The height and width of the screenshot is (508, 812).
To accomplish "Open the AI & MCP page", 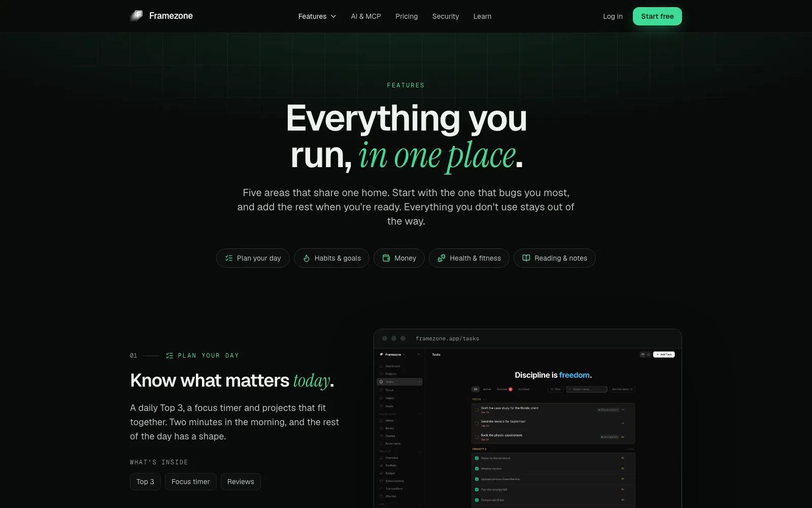I will pos(366,16).
